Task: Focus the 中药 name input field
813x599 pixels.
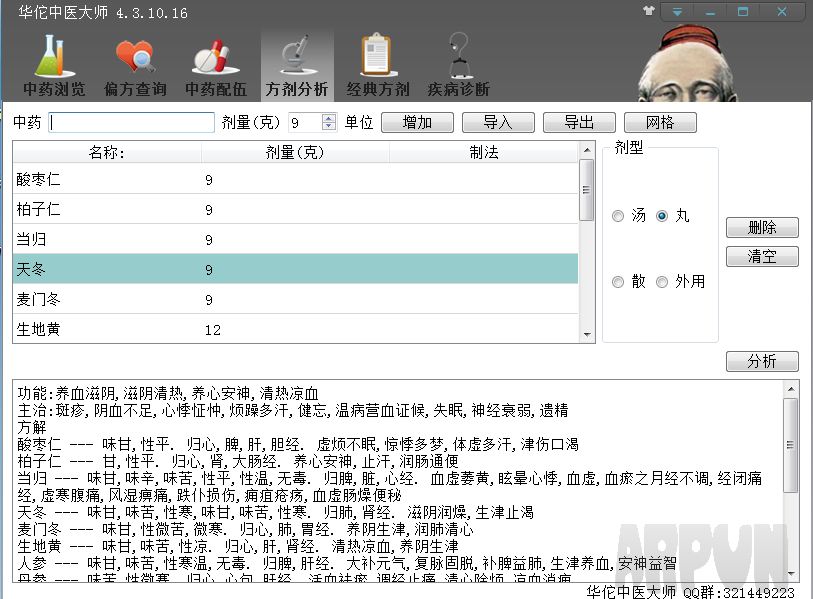Action: (x=132, y=122)
